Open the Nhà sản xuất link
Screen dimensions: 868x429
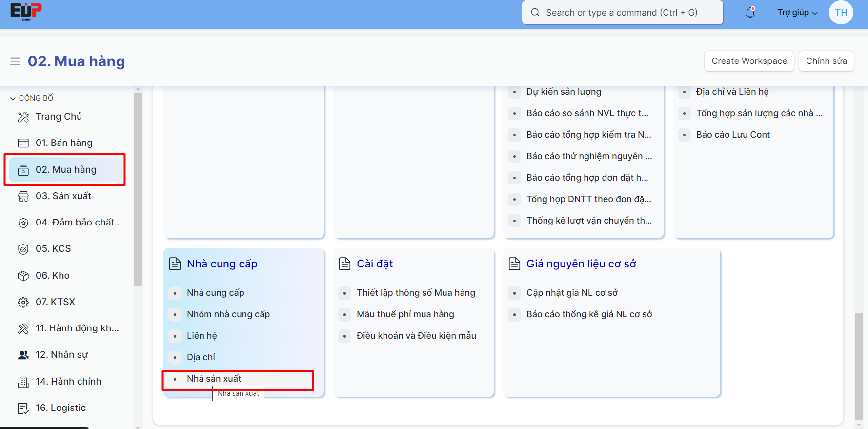[214, 379]
